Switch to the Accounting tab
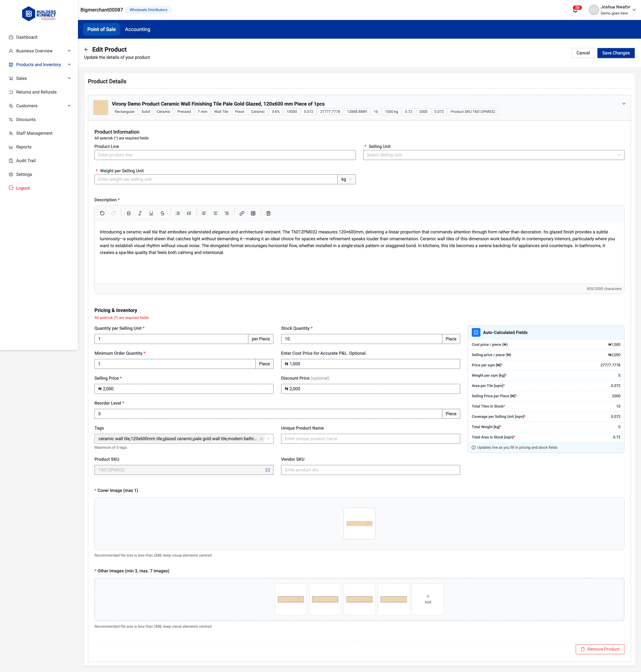The width and height of the screenshot is (641, 672). point(138,29)
